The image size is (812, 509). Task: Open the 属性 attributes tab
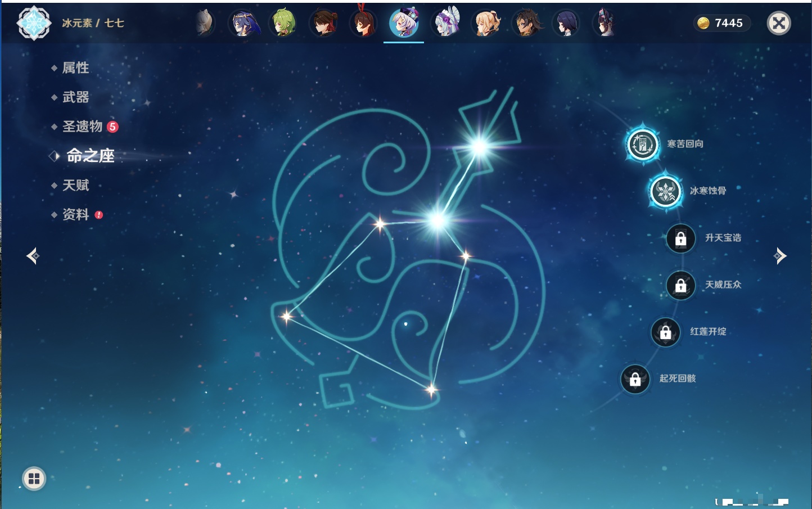[75, 68]
